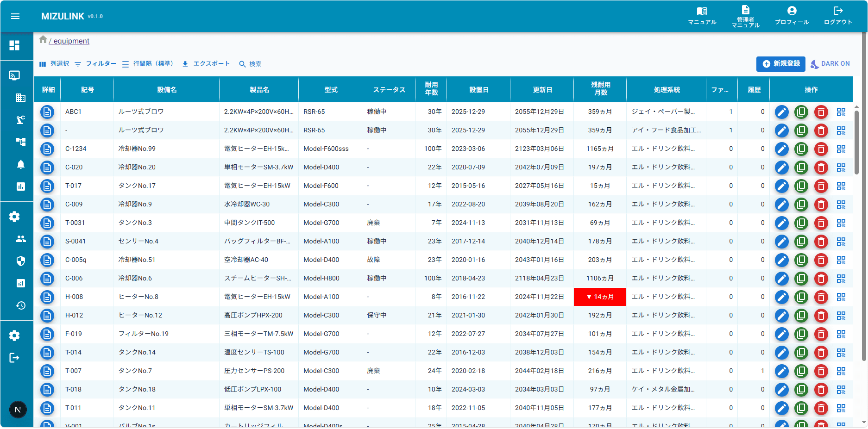The width and height of the screenshot is (868, 429).
Task: Change row spacing via 行間隔（標準）
Action: 149,64
